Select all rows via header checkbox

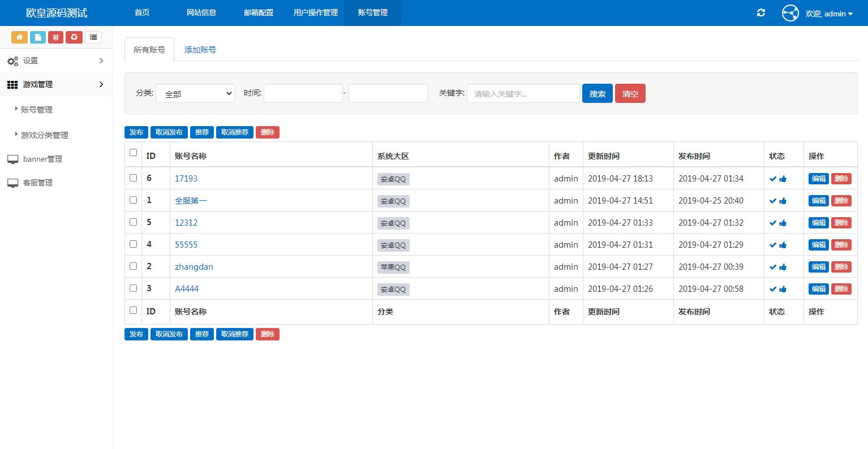click(x=134, y=152)
